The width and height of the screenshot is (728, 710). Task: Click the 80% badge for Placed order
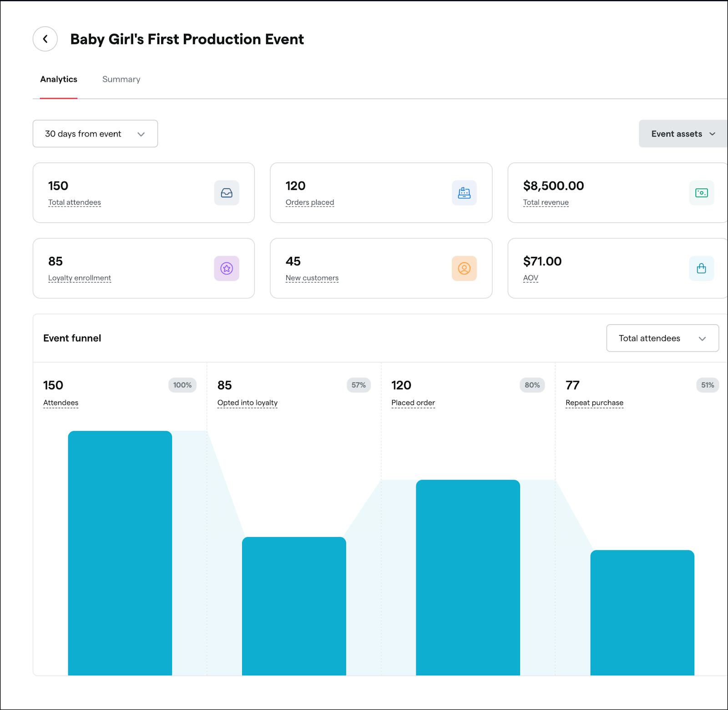(x=532, y=385)
